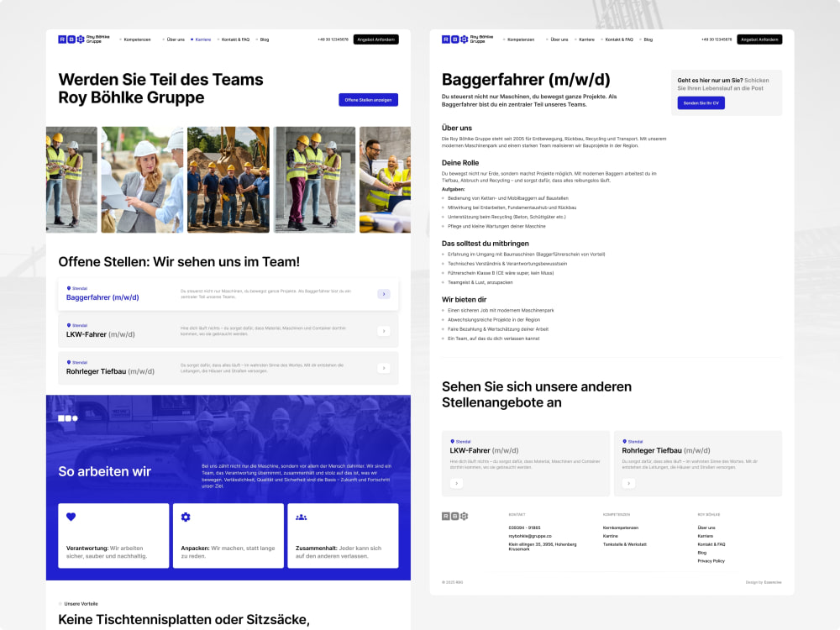The width and height of the screenshot is (840, 630).
Task: Click the woman in white helmet photo
Action: pyautogui.click(x=142, y=180)
